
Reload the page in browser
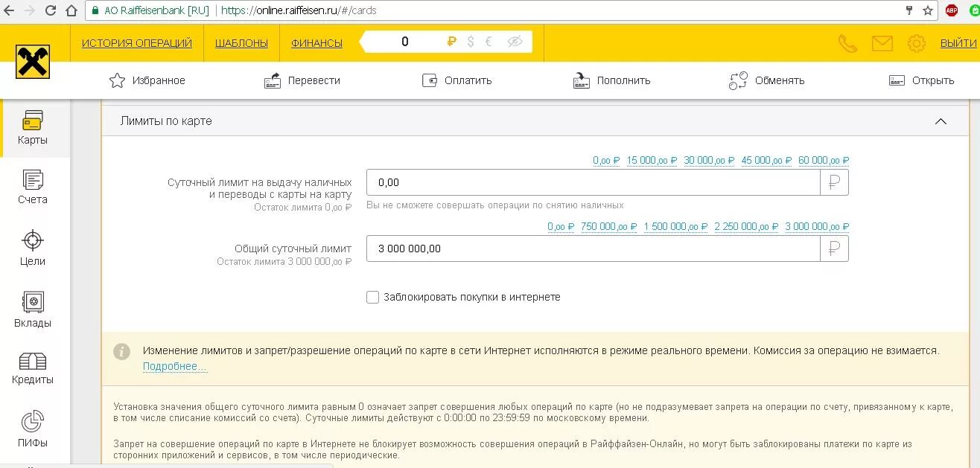point(51,10)
